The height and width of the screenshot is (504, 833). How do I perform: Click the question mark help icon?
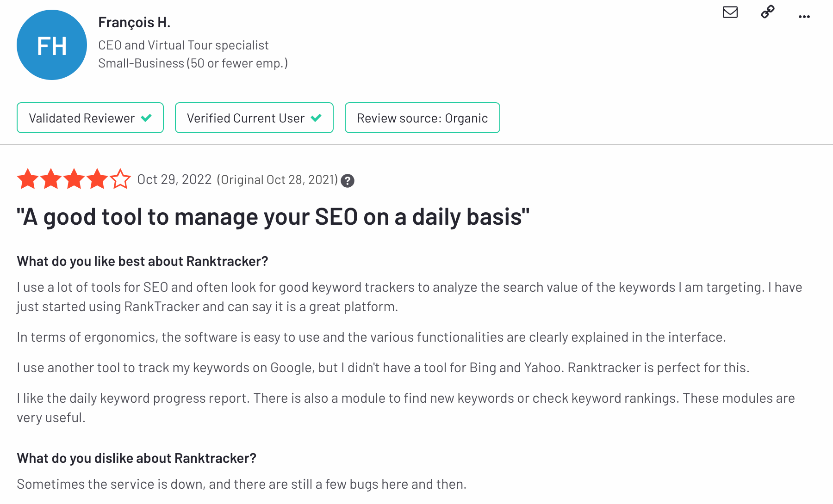[348, 181]
